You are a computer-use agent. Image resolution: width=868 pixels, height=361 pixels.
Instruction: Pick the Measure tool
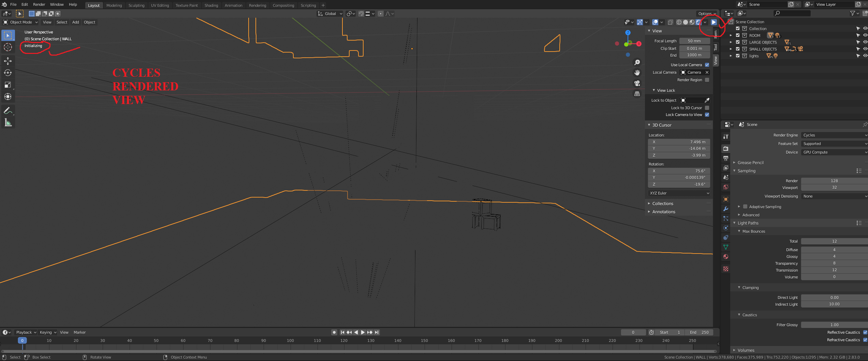click(8, 121)
